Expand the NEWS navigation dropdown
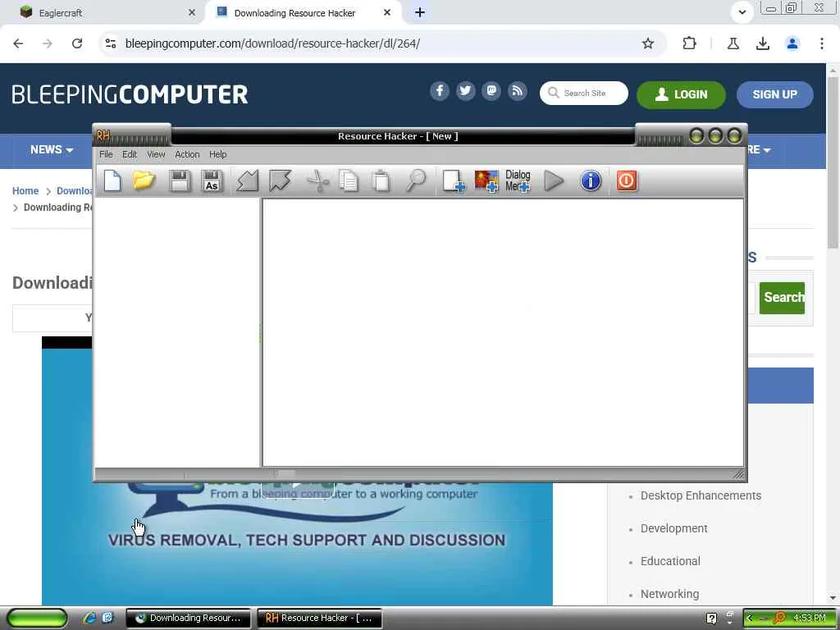The height and width of the screenshot is (630, 840). (x=52, y=150)
